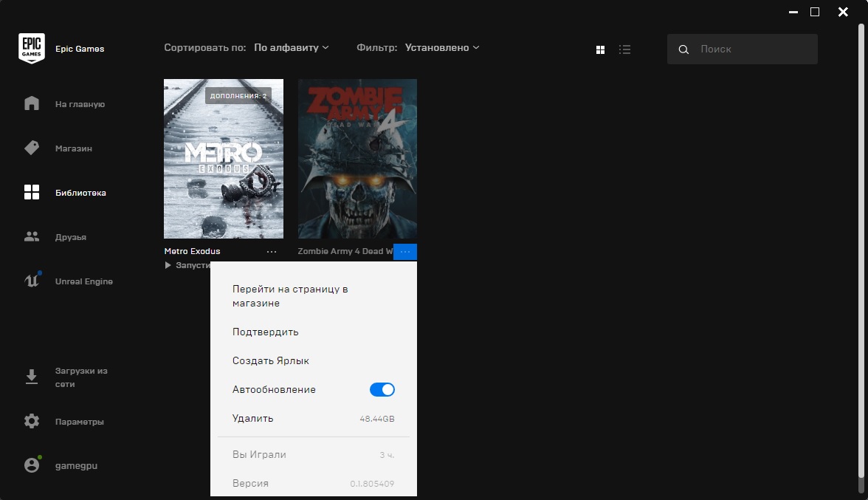The height and width of the screenshot is (500, 868).
Task: Click the 'Metro Exodus' title text
Action: (x=192, y=251)
